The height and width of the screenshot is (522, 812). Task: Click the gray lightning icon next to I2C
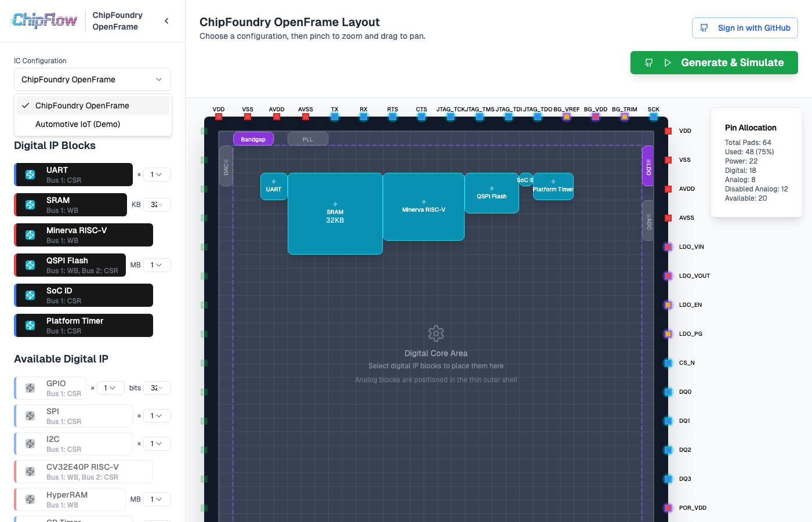click(x=30, y=444)
